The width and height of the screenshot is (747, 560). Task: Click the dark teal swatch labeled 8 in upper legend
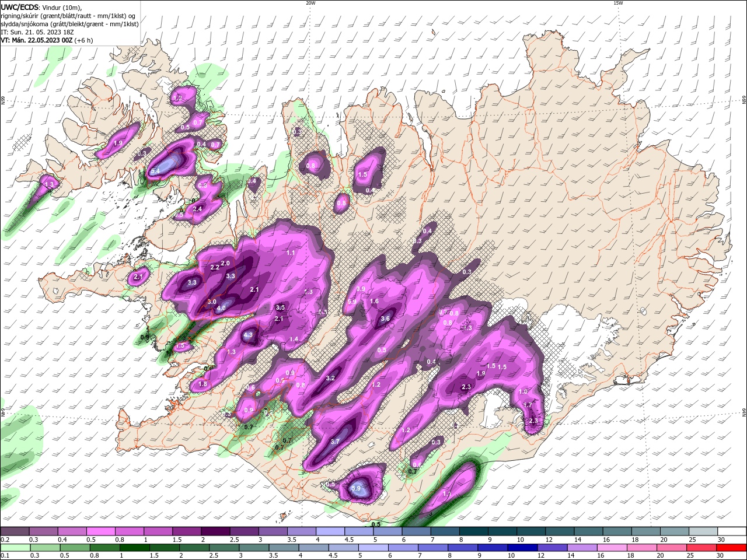coord(474,531)
